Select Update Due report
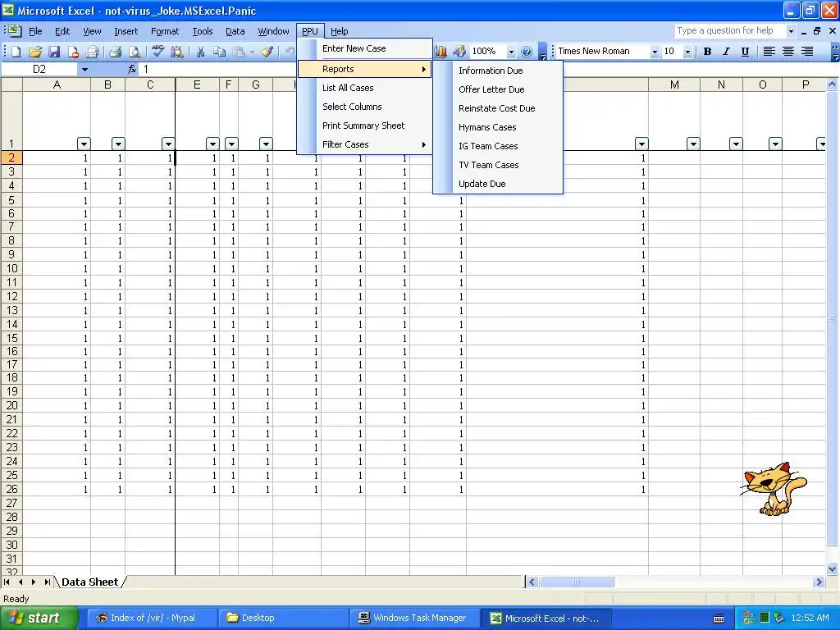 point(498,184)
